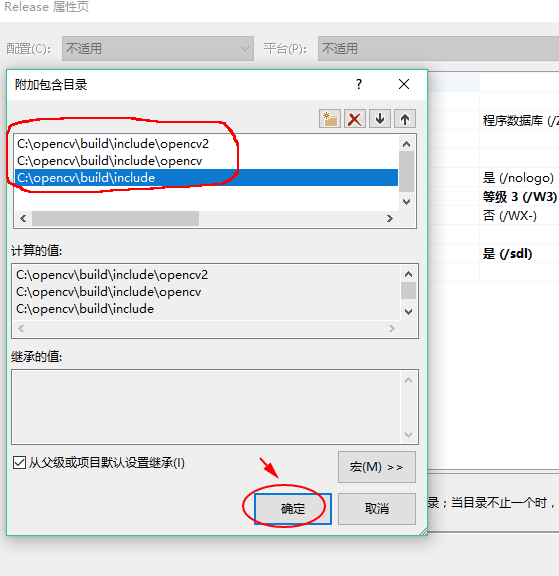
Task: Move selected line down with arrow icon
Action: click(x=380, y=119)
